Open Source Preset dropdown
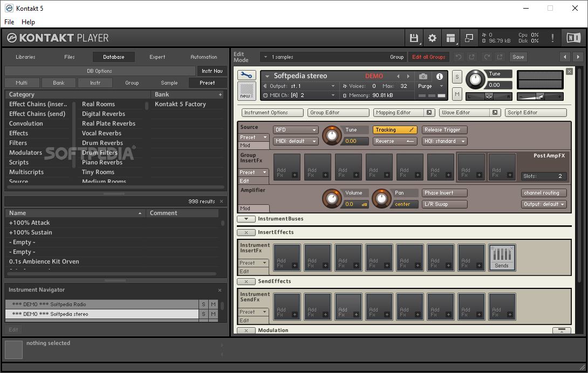This screenshot has width=588, height=373. (254, 137)
